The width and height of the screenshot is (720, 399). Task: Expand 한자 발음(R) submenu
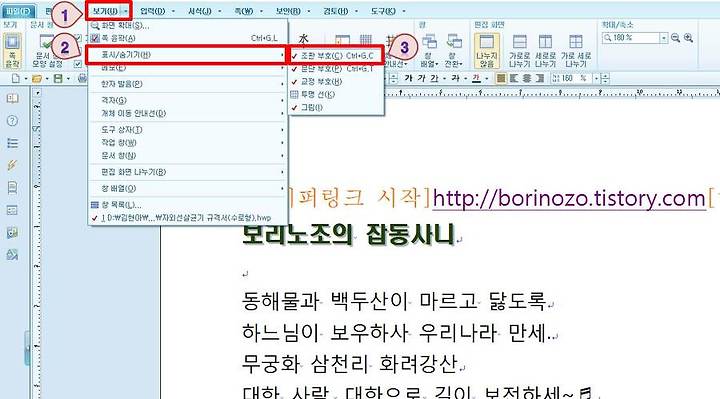(x=187, y=84)
